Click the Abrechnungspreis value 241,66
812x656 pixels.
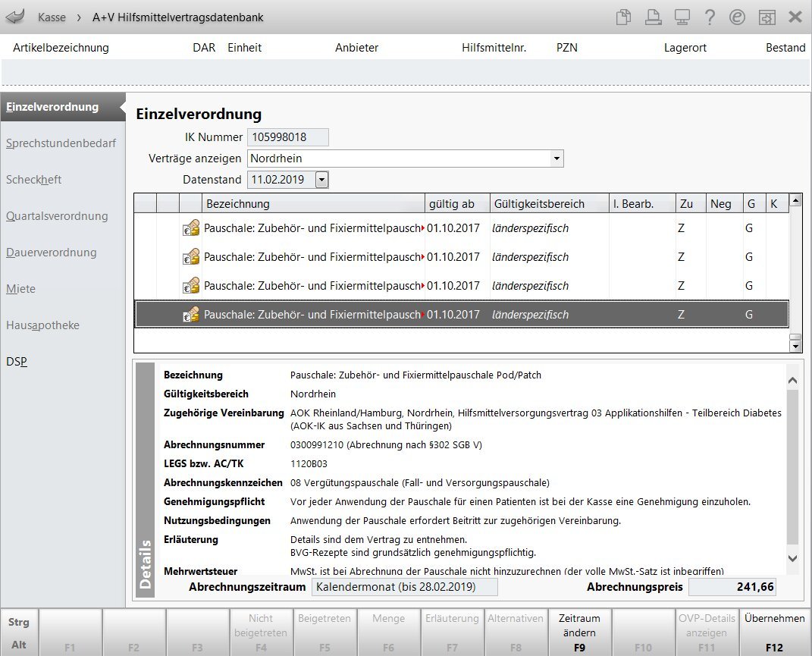[x=732, y=587]
